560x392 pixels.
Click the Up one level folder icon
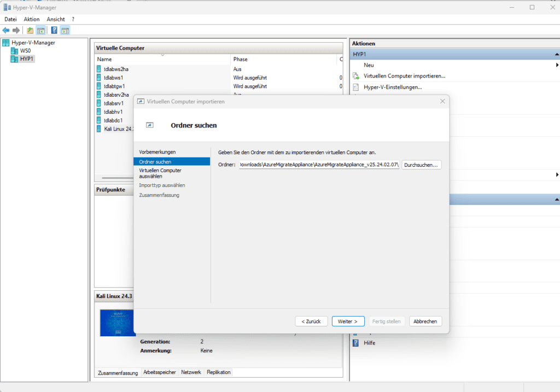click(x=30, y=31)
